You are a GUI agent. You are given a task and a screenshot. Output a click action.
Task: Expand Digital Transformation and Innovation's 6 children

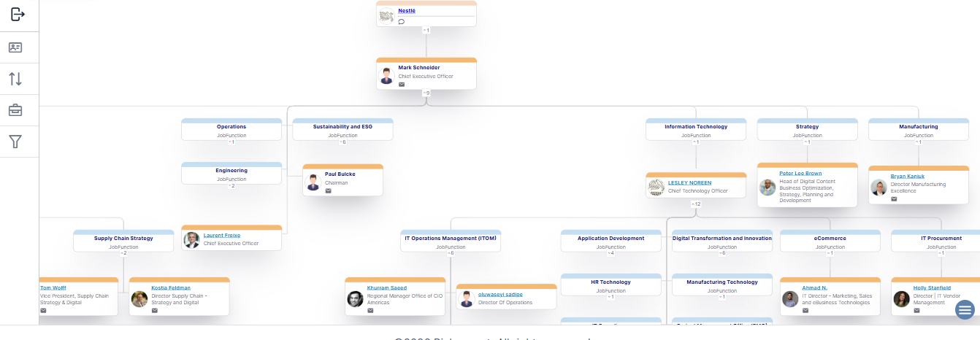point(722,253)
